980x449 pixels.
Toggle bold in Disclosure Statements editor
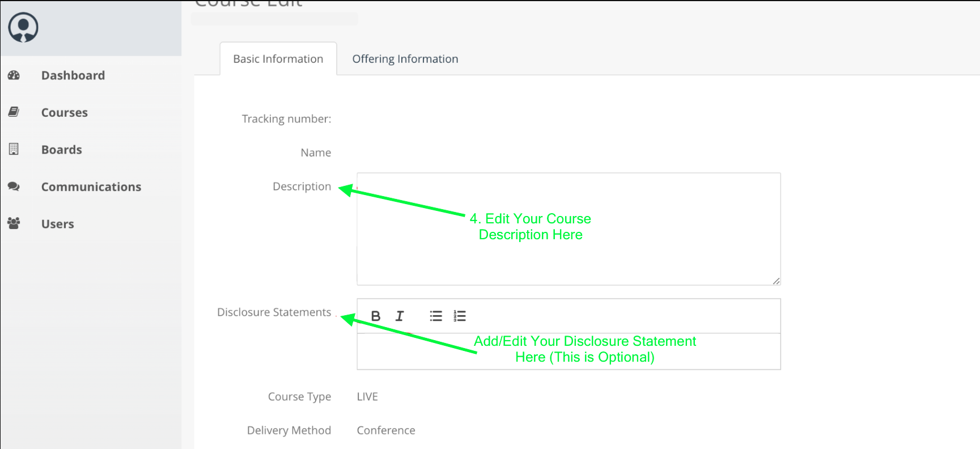tap(375, 316)
